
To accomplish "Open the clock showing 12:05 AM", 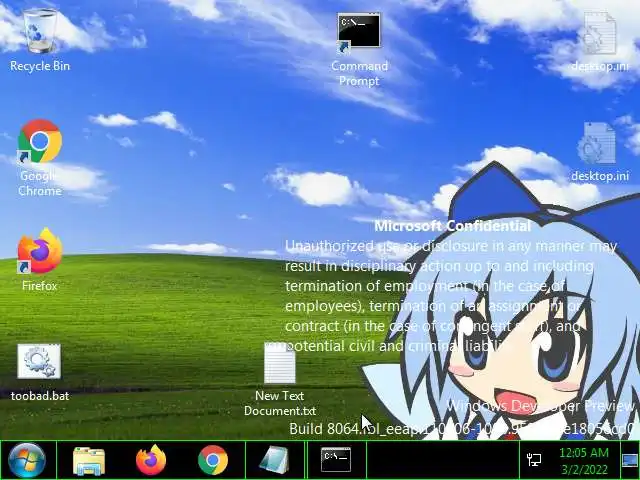I will [x=584, y=453].
